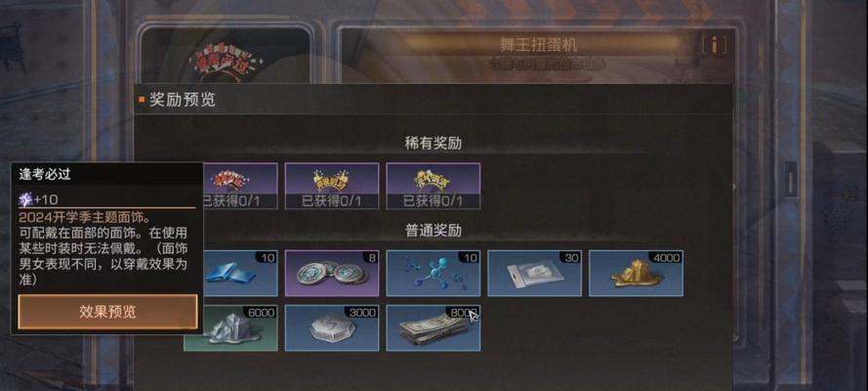Click the 普通奖励 section heading
The image size is (868, 391).
tap(433, 231)
